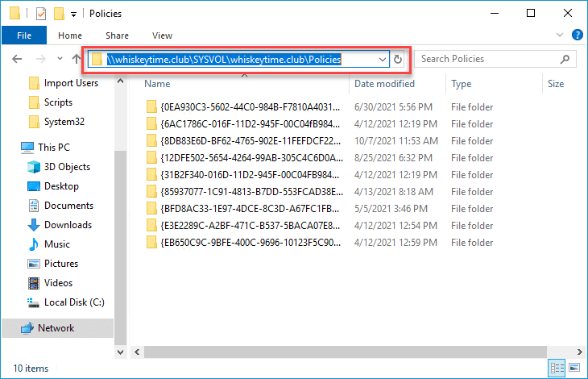Click the search magnifier icon
The height and width of the screenshot is (379, 588).
pyautogui.click(x=565, y=59)
